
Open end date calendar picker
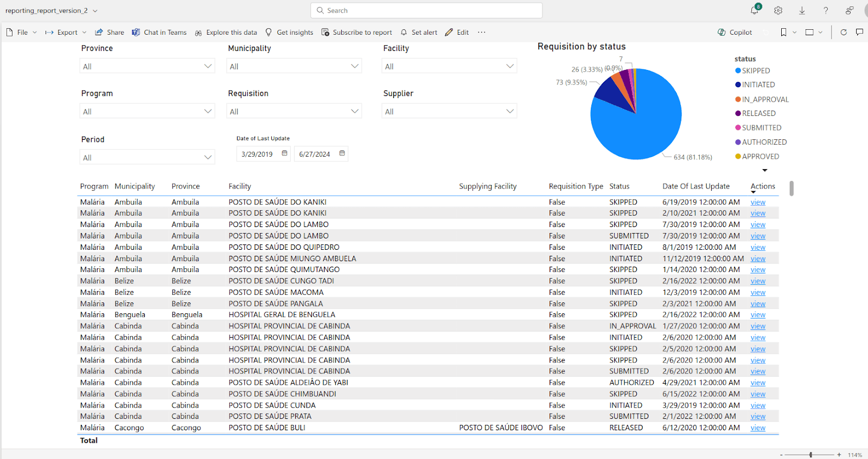342,153
